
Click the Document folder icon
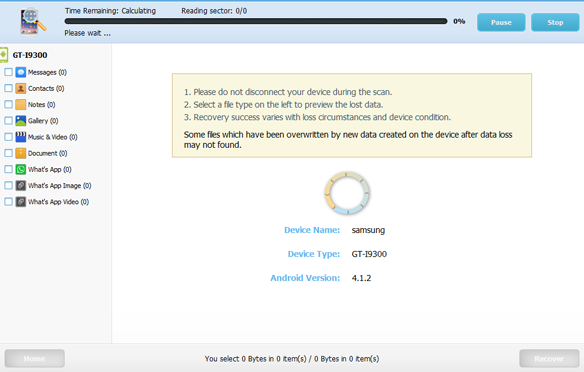click(x=21, y=153)
